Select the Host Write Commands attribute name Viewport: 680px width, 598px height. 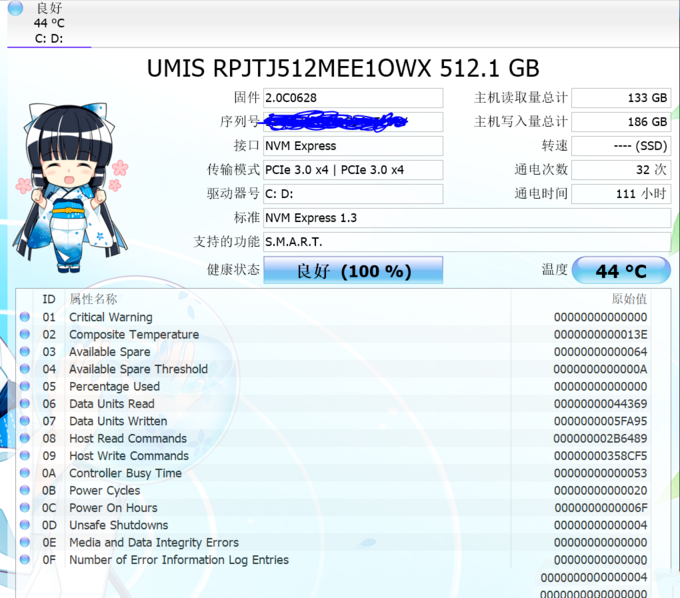click(x=129, y=456)
